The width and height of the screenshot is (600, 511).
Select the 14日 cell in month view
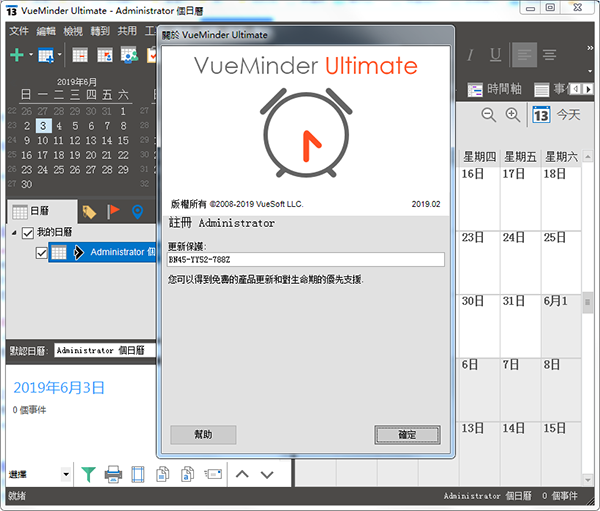521,454
